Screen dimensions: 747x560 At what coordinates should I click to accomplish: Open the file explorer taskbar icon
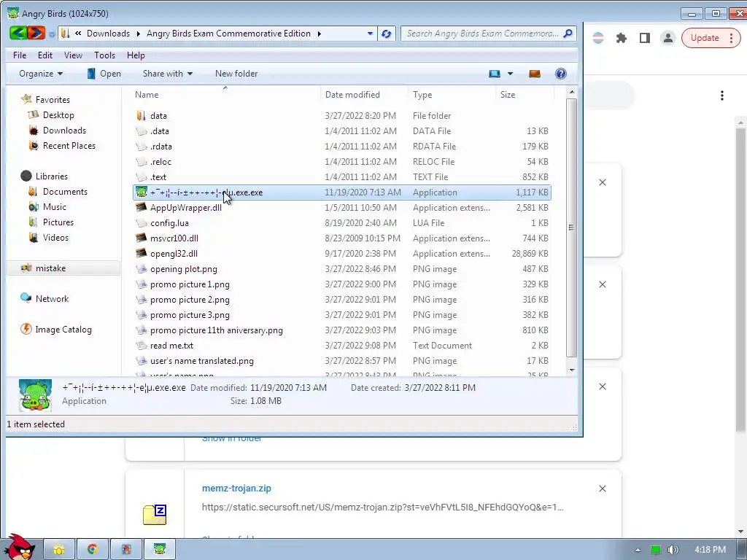pos(59,550)
